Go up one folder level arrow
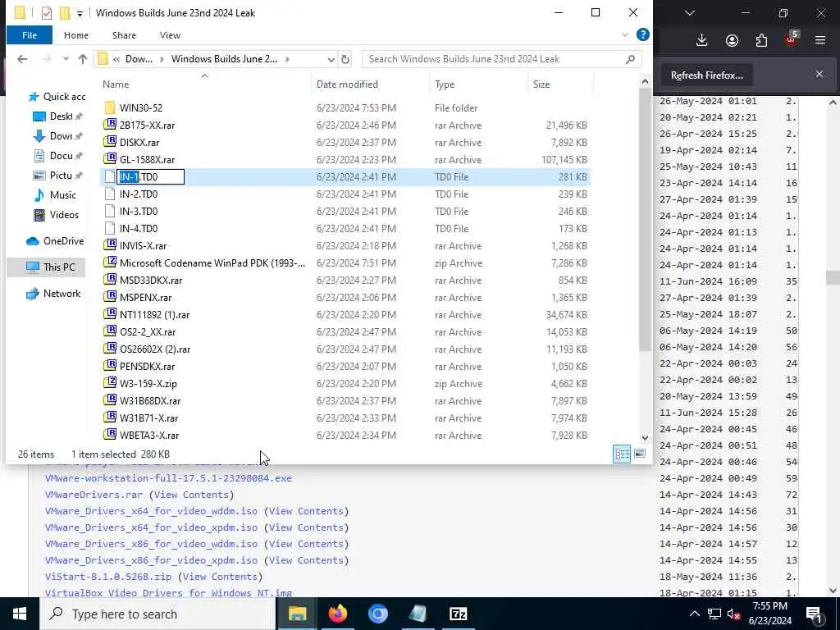Screen dimensions: 840x630 click(83, 59)
